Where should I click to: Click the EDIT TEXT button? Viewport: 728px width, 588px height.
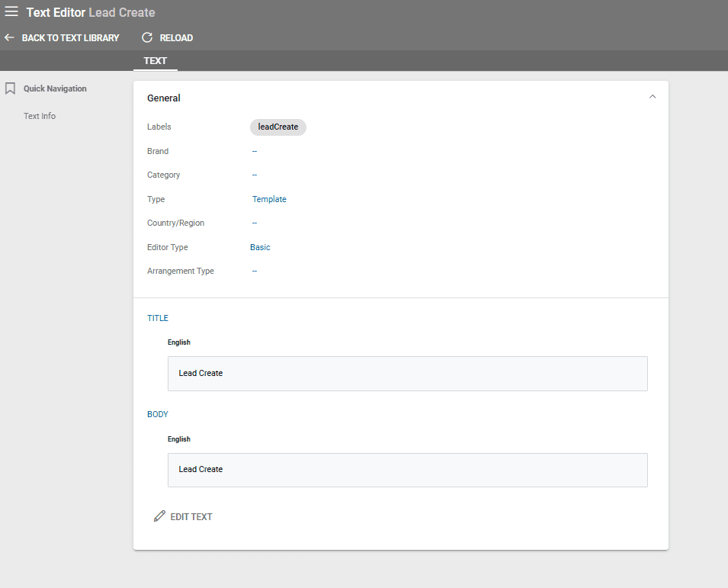tap(191, 516)
